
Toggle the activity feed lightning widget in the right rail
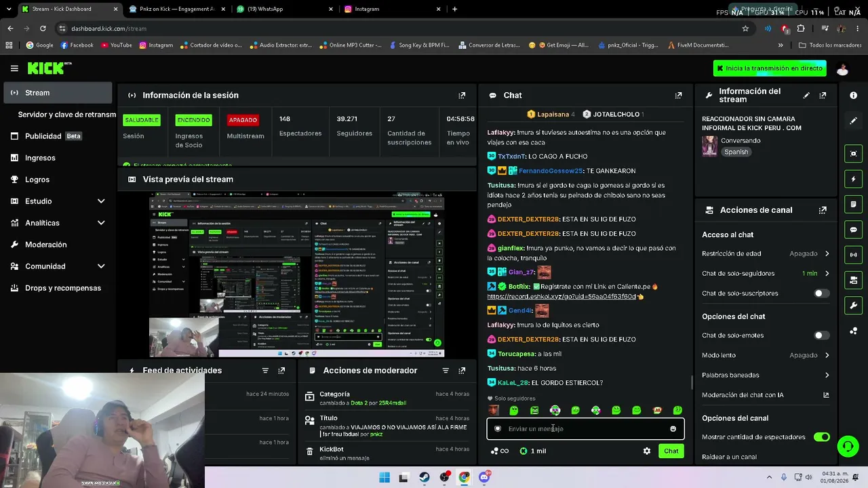853,179
